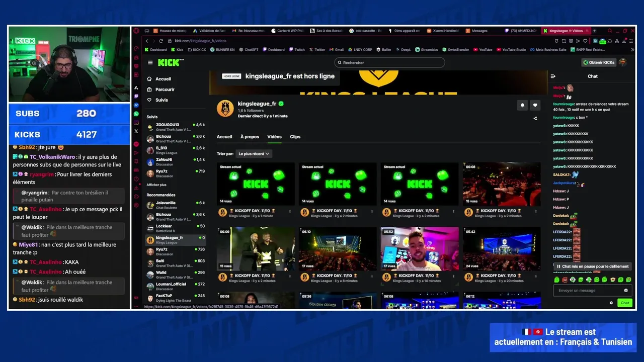The width and height of the screenshot is (644, 362).
Task: Open the first 'Stream actuel' video thumbnail
Action: pyautogui.click(x=256, y=184)
